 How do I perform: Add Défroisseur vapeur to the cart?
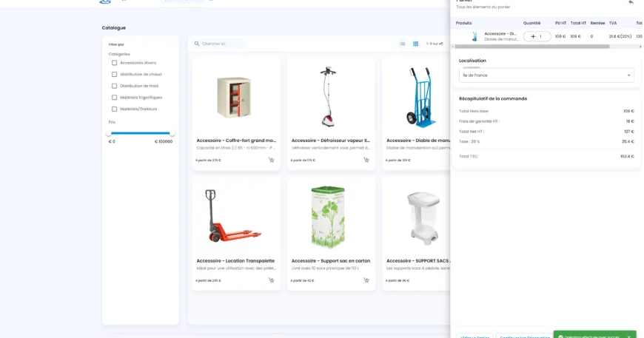click(x=366, y=160)
